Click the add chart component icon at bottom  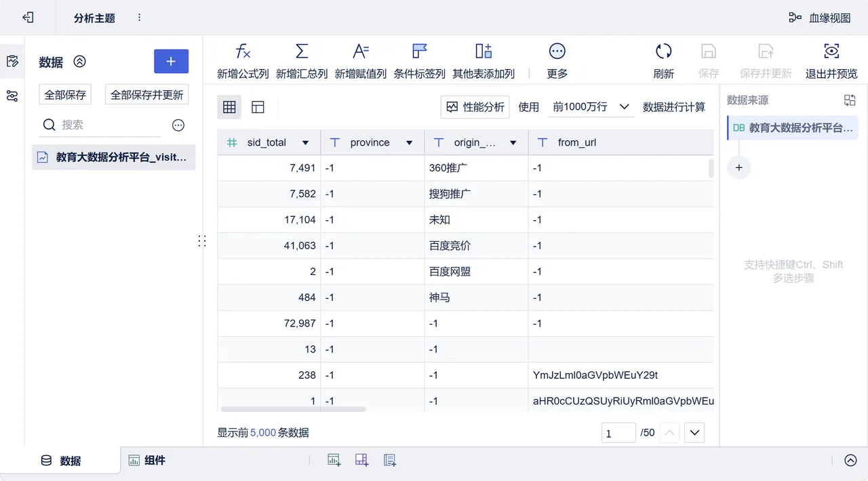coord(334,461)
